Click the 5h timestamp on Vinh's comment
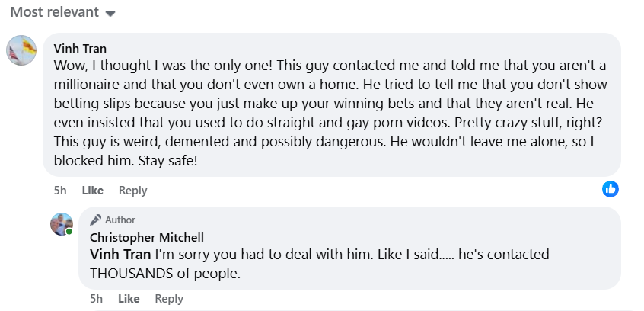The image size is (644, 311). 60,191
